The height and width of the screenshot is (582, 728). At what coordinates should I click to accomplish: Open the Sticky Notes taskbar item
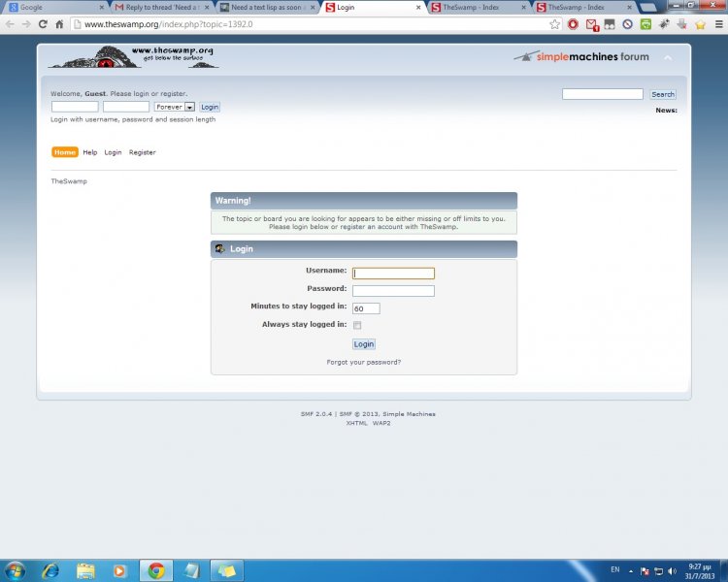227,570
